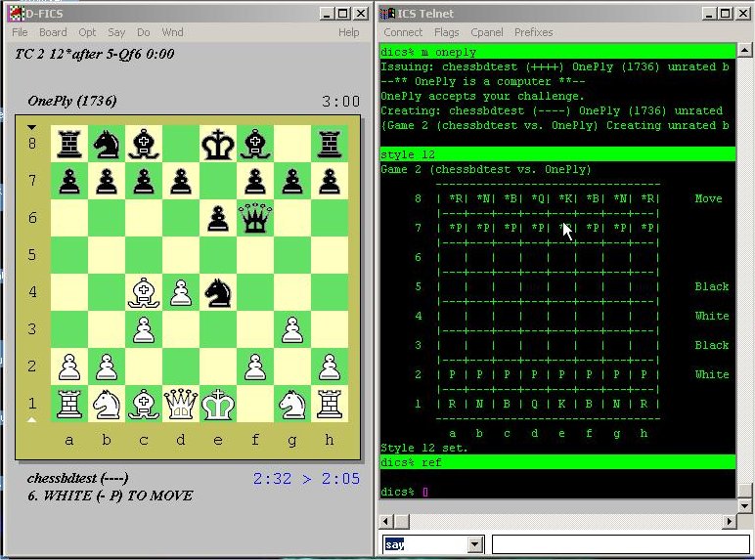The image size is (755, 560).
Task: Click the 2:32 > 2:05 clock display
Action: [x=306, y=479]
